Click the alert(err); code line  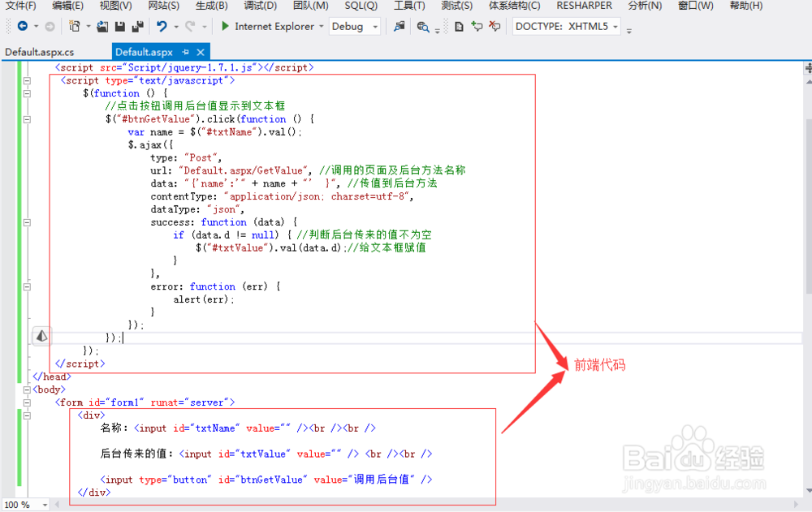204,299
